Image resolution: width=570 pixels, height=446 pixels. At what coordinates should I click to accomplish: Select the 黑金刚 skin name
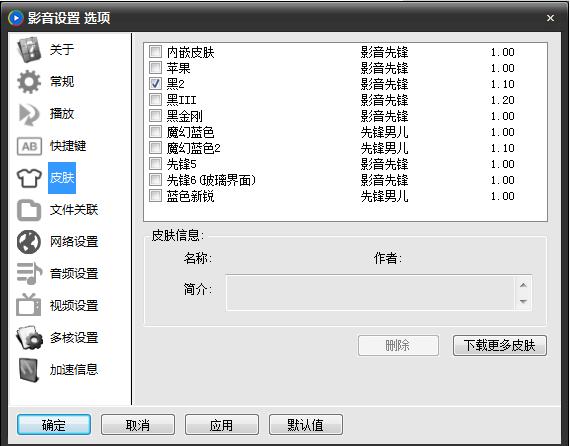185,116
